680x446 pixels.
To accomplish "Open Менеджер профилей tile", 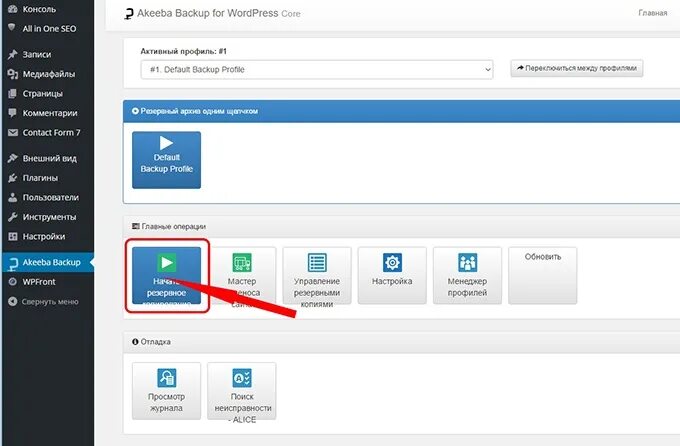I will click(468, 275).
